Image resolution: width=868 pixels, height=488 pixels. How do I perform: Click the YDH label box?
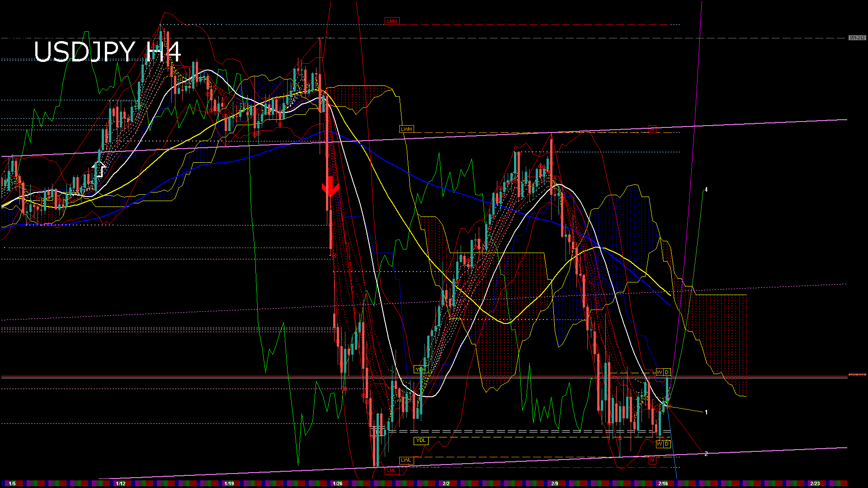coord(420,370)
